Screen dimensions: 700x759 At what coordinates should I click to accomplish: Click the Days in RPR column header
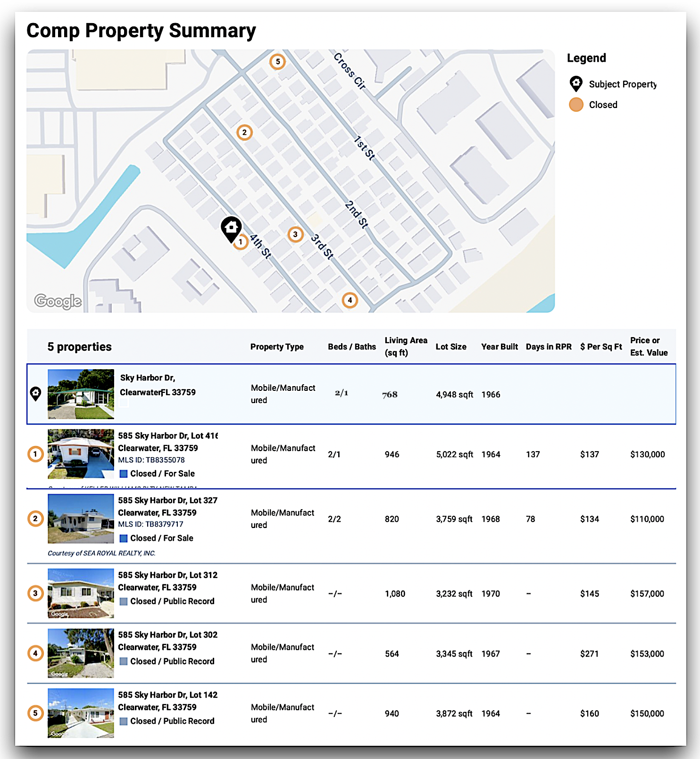[x=549, y=347]
